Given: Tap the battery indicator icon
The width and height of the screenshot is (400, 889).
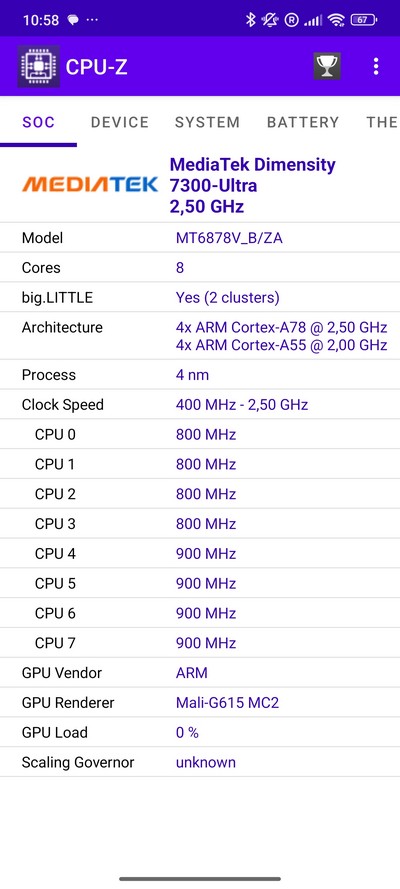Looking at the screenshot, I should (x=364, y=20).
